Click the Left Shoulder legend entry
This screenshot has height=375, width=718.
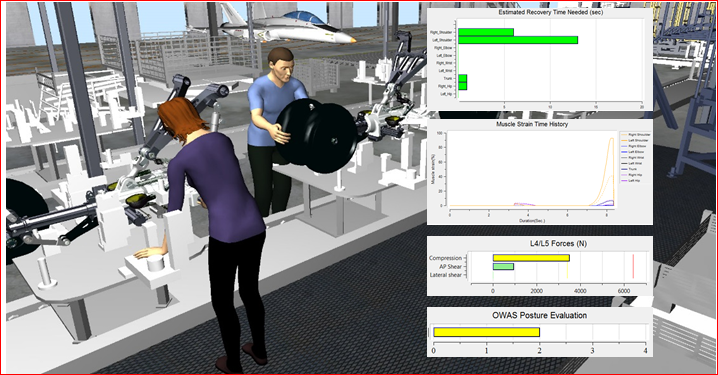(635, 140)
